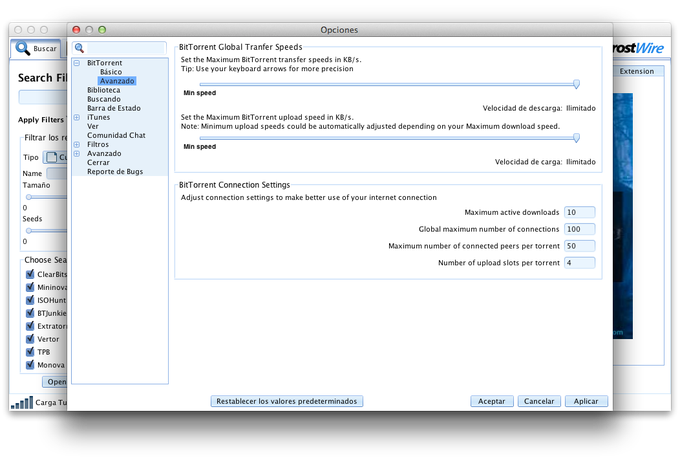
Task: Expand the iTunes tree node
Action: click(x=77, y=117)
